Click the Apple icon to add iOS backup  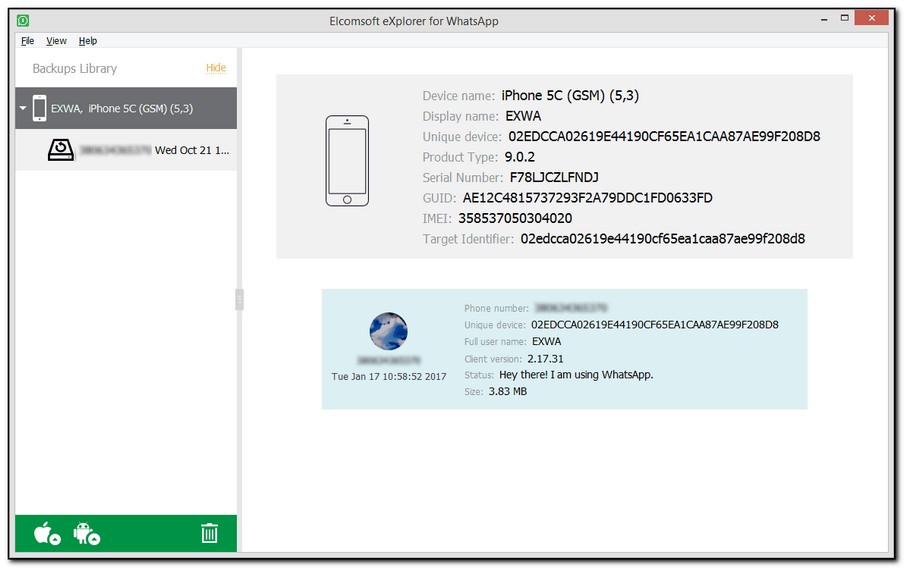click(x=47, y=534)
